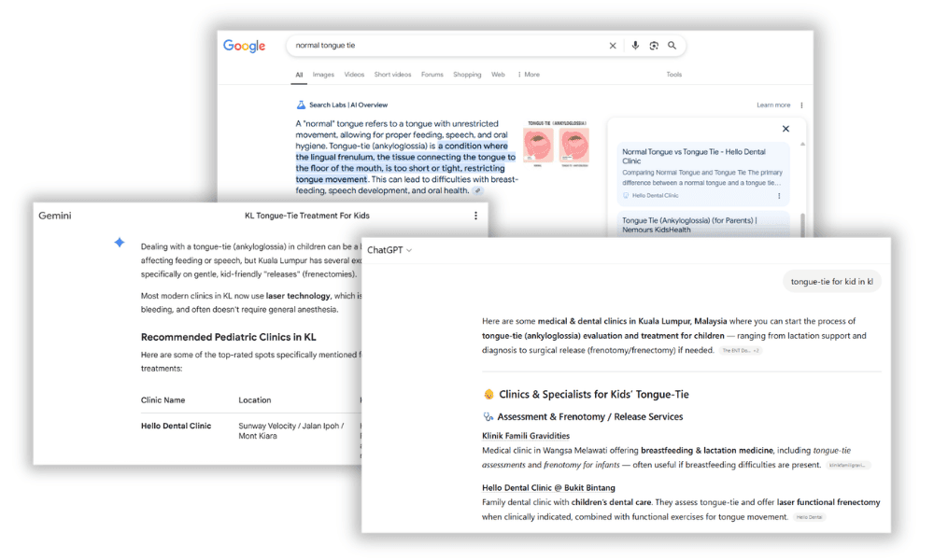This screenshot has width=934, height=560.
Task: Open the Learn more link in AI Overview
Action: tap(773, 105)
